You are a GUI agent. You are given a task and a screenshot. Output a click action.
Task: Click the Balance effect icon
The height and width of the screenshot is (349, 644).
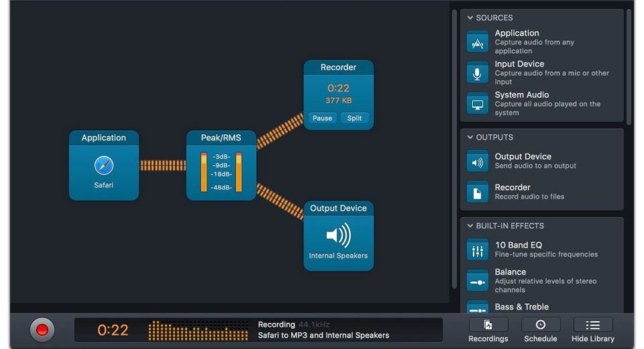pyautogui.click(x=478, y=281)
